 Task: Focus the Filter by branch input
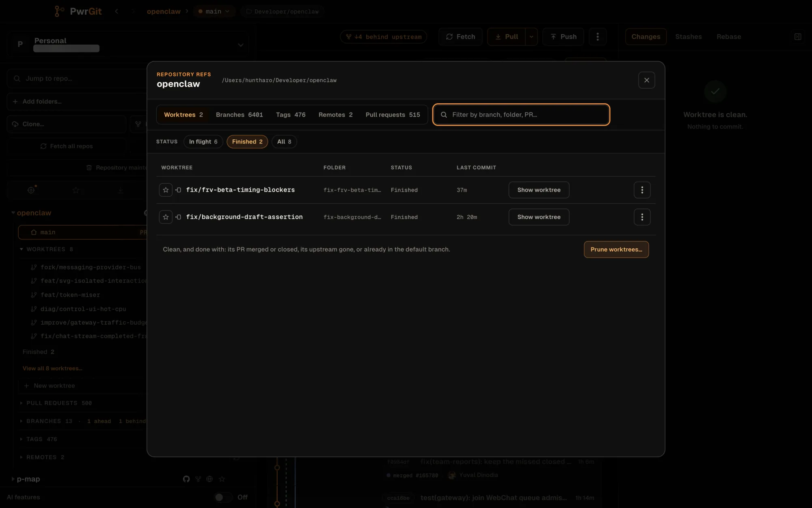point(521,115)
